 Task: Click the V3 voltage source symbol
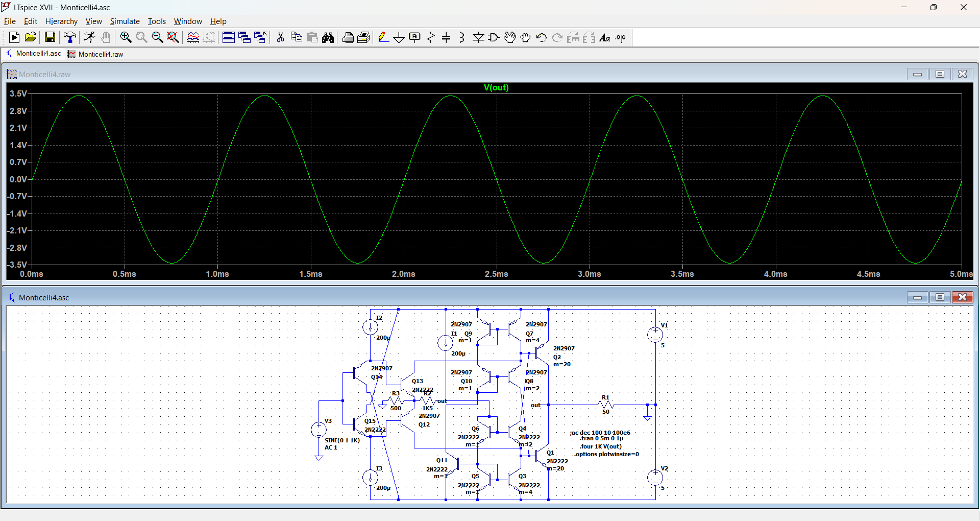(x=318, y=430)
